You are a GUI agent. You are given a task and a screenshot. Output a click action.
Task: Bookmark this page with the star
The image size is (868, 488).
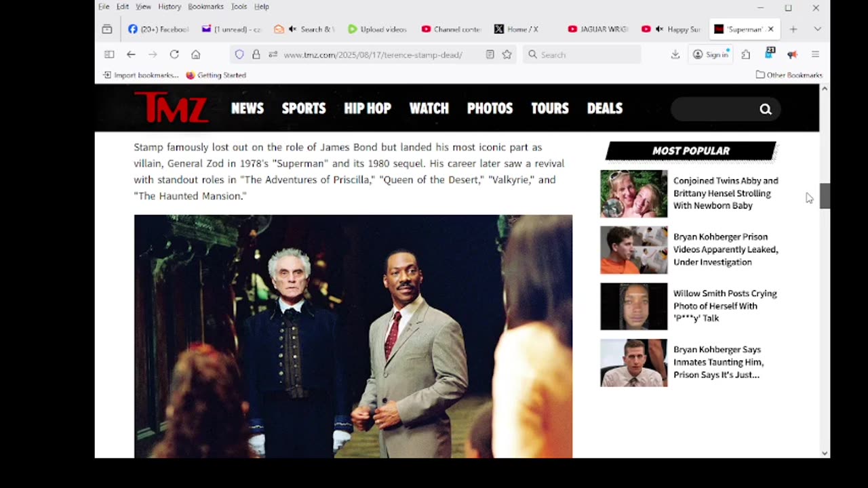coord(507,55)
